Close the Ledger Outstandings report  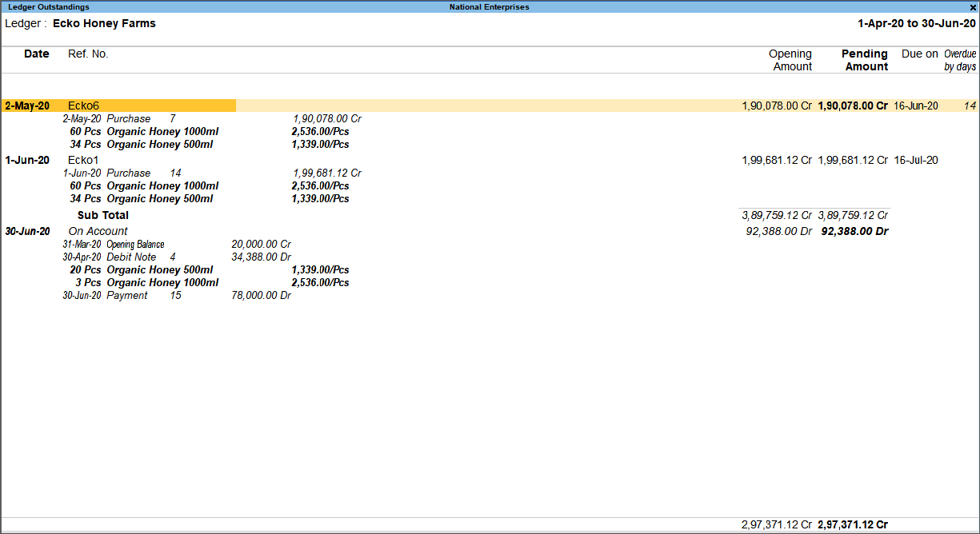tap(973, 6)
